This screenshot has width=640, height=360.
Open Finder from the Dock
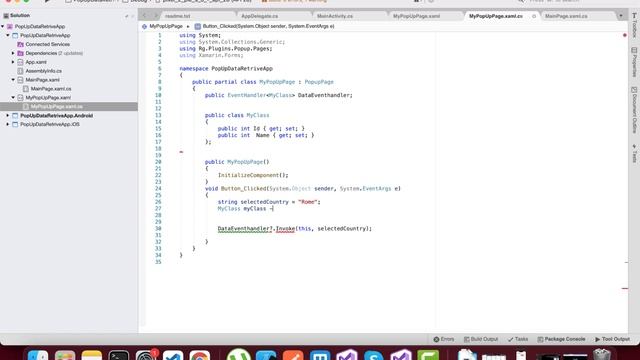click(x=38, y=356)
